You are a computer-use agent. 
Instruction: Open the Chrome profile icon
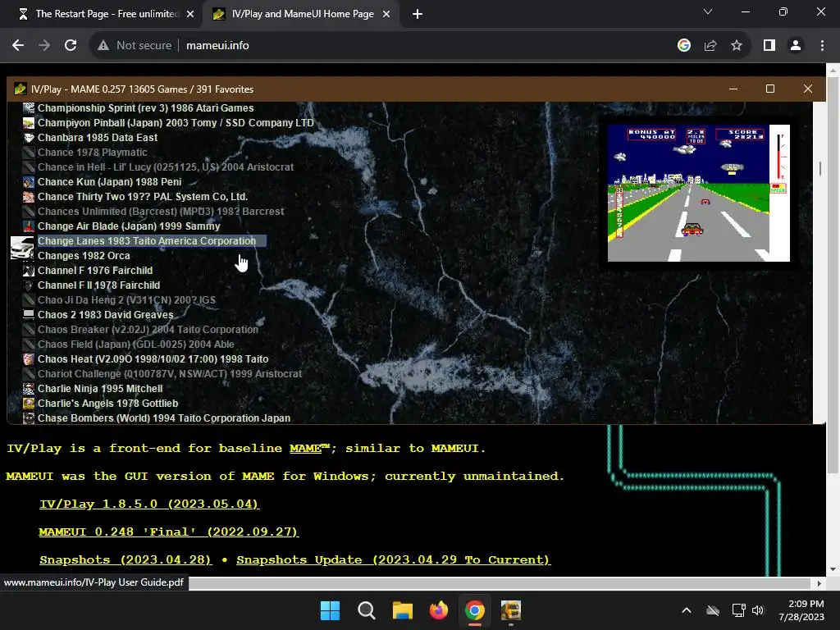(x=796, y=46)
